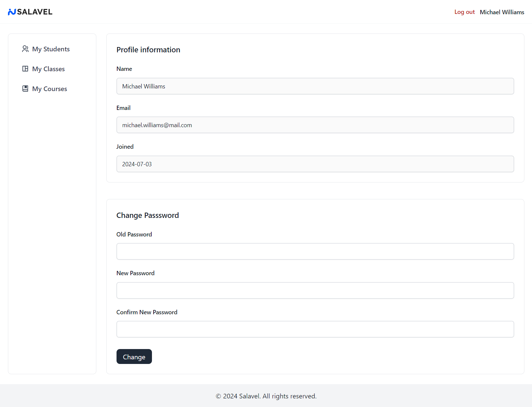This screenshot has width=532, height=407.
Task: Focus the Confirm New Password input box
Action: [x=315, y=329]
